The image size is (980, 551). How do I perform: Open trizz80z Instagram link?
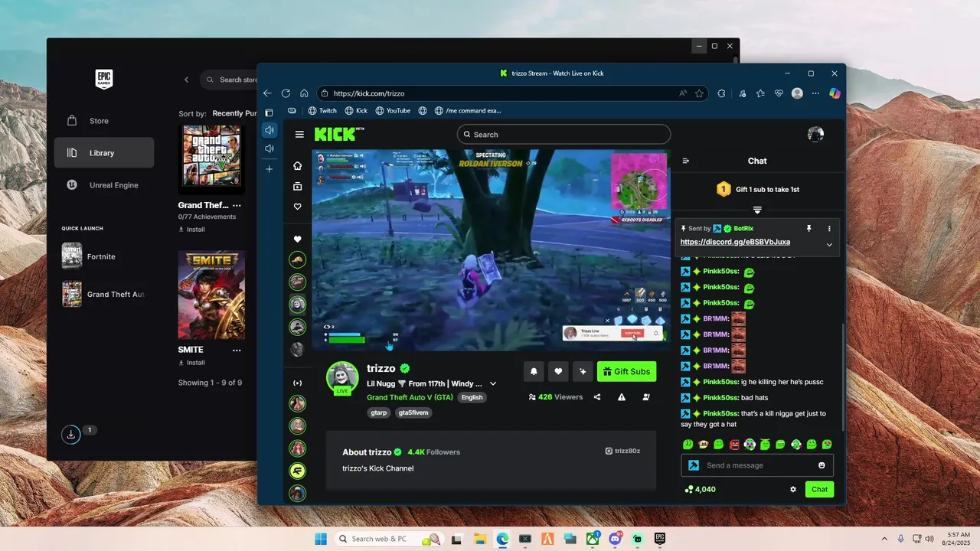(x=622, y=451)
